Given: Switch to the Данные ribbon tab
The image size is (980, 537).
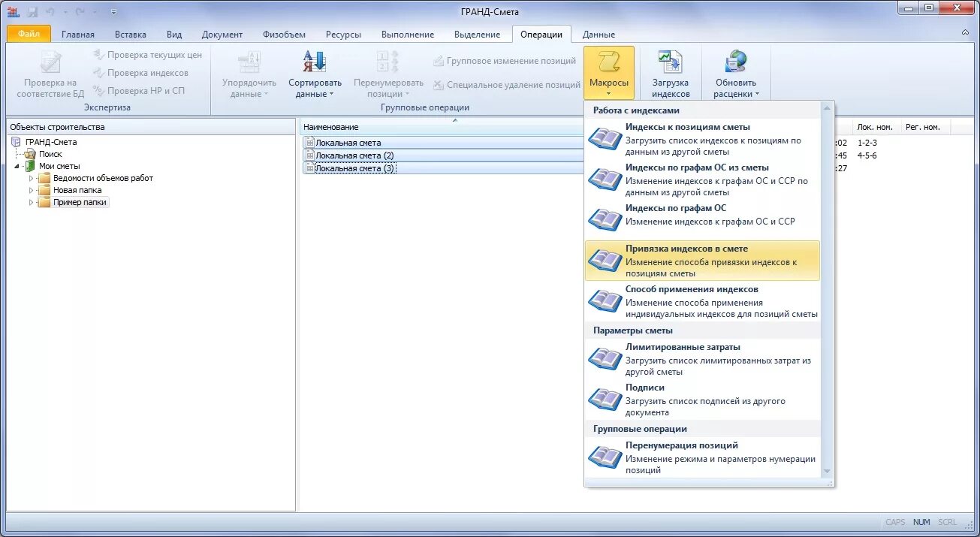Looking at the screenshot, I should click(599, 35).
